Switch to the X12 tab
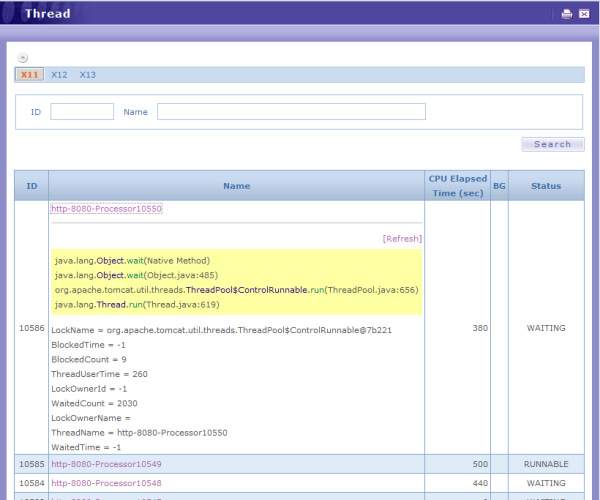Screen dimensions: 600x500 click(x=59, y=75)
